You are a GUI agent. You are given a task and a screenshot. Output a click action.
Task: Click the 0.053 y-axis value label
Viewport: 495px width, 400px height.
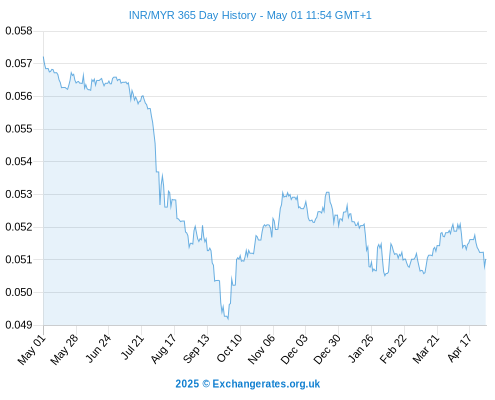(x=19, y=194)
